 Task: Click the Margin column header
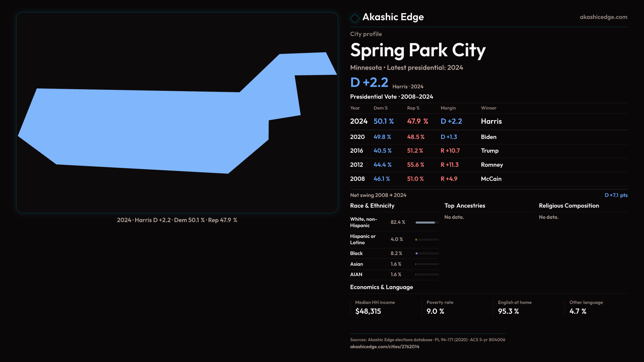coord(448,108)
